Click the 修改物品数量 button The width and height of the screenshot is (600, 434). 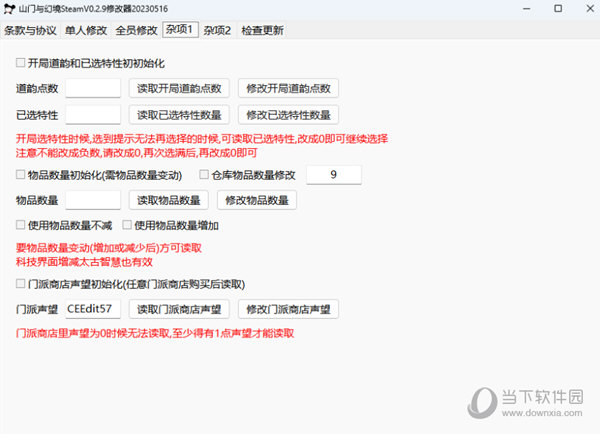click(257, 200)
